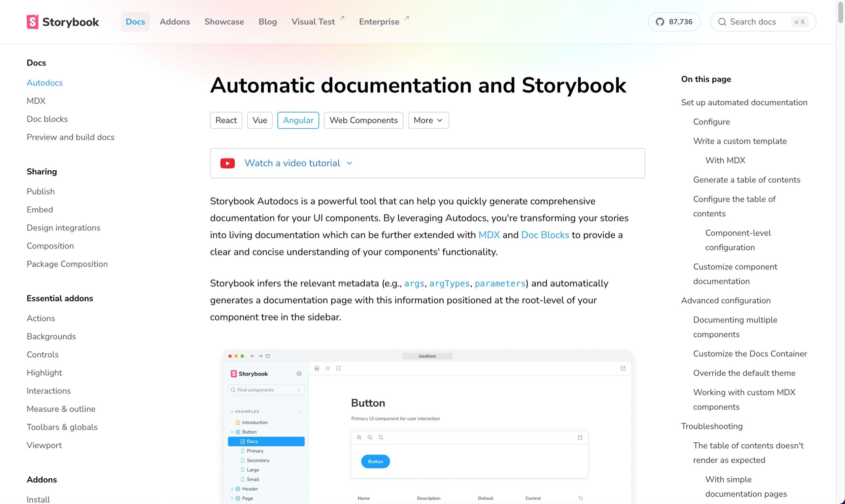
Task: Click the YouTube play icon
Action: 227,163
